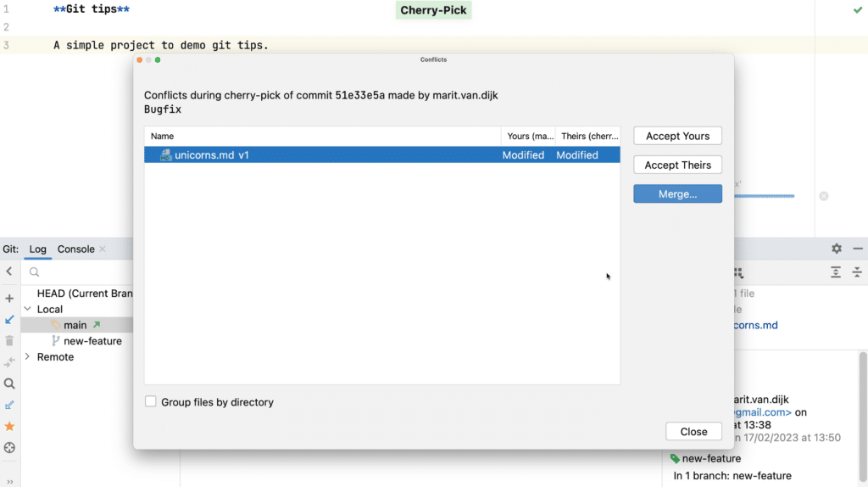Open Git tool window settings gear
The width and height of the screenshot is (868, 487).
click(837, 249)
